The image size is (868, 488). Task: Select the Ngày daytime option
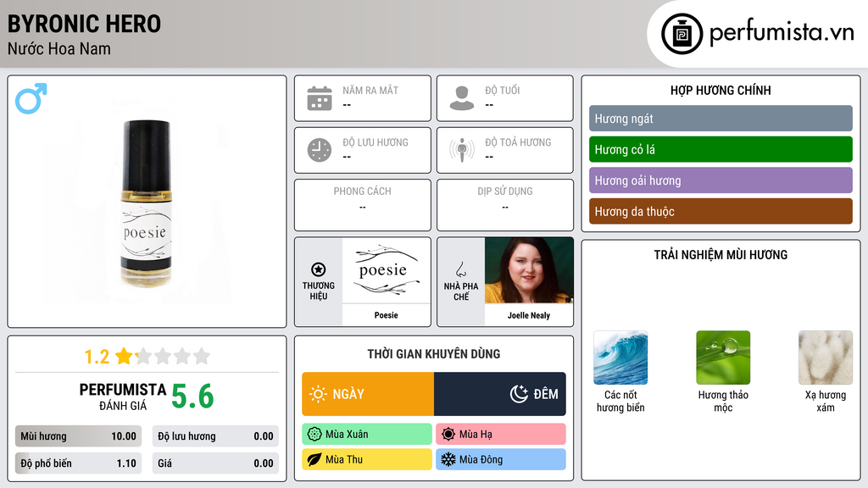[x=368, y=394]
